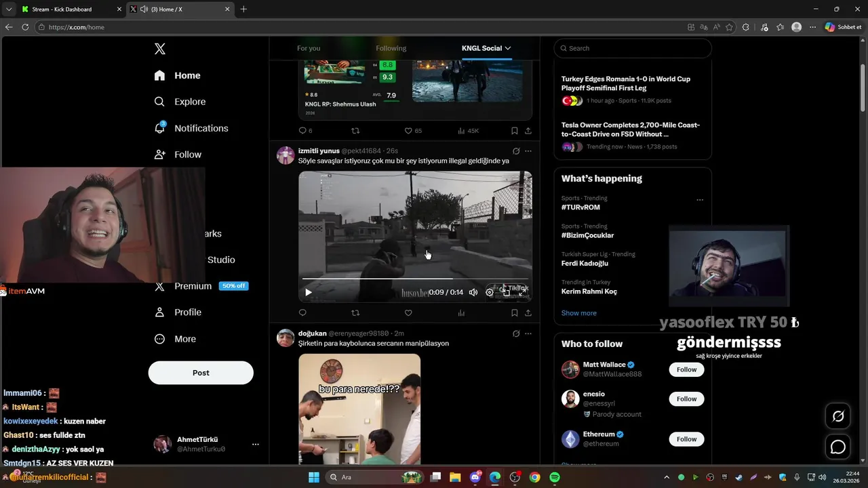
Task: Open Explore in the sidebar
Action: [180, 102]
